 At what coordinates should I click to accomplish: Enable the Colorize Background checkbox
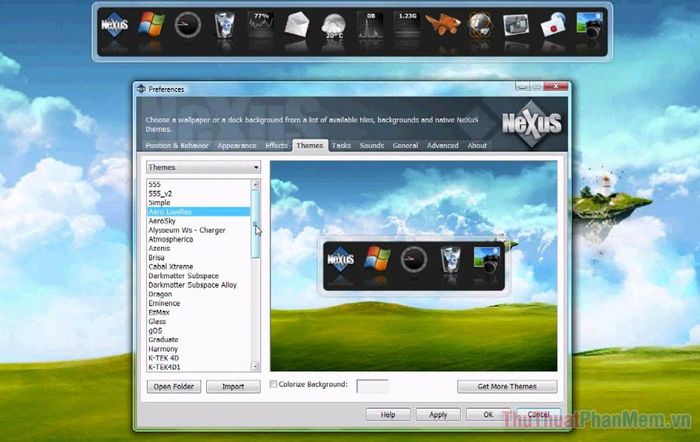click(x=273, y=384)
